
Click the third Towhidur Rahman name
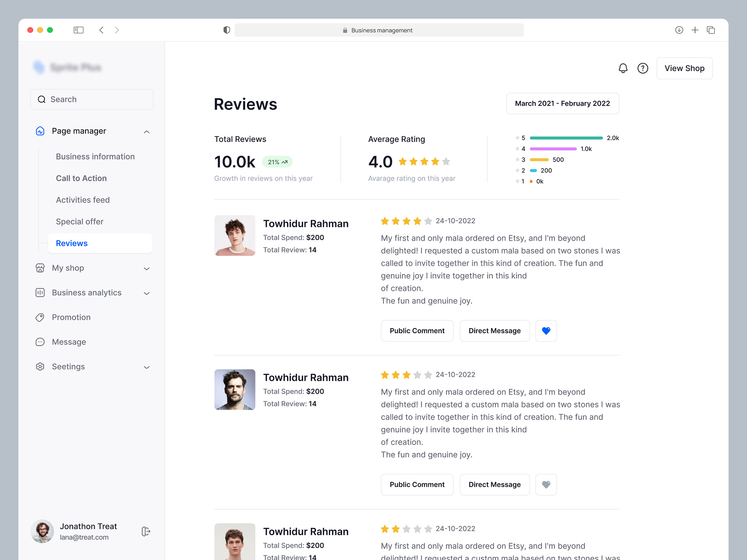[x=306, y=532]
